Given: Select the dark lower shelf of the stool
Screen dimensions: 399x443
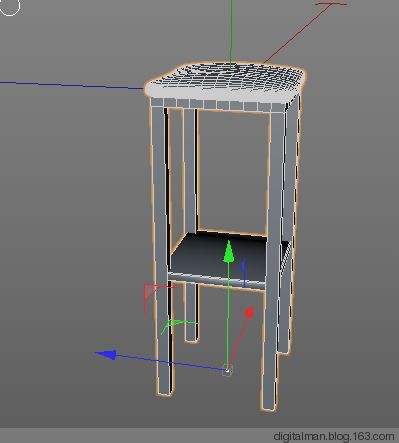Looking at the screenshot, I should point(218,257).
